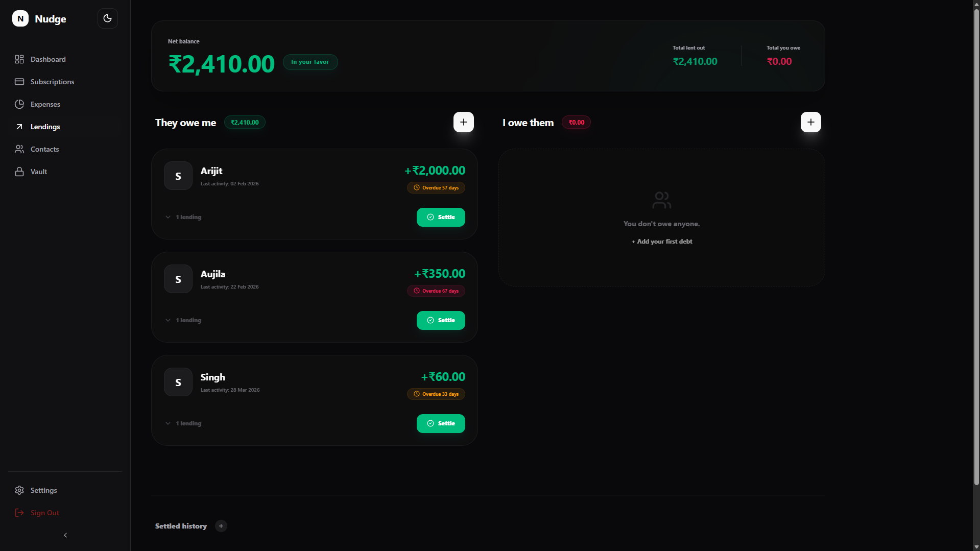Open Contacts from the sidebar
980x551 pixels.
[x=43, y=149]
